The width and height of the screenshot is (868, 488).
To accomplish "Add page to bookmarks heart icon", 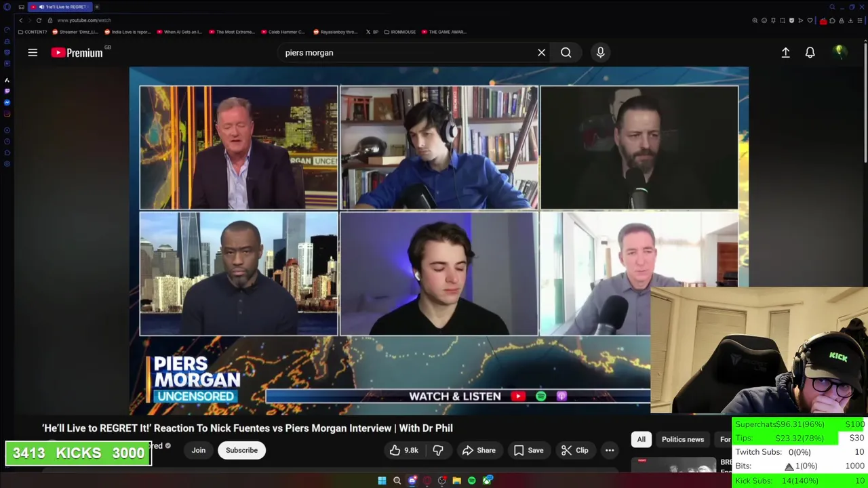I will pyautogui.click(x=810, y=20).
